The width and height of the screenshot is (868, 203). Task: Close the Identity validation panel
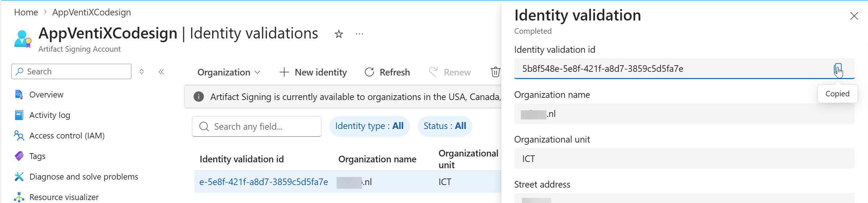[x=854, y=16]
